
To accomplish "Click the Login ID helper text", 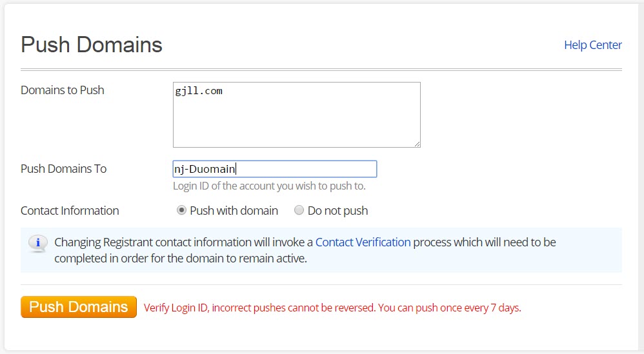I will 269,186.
